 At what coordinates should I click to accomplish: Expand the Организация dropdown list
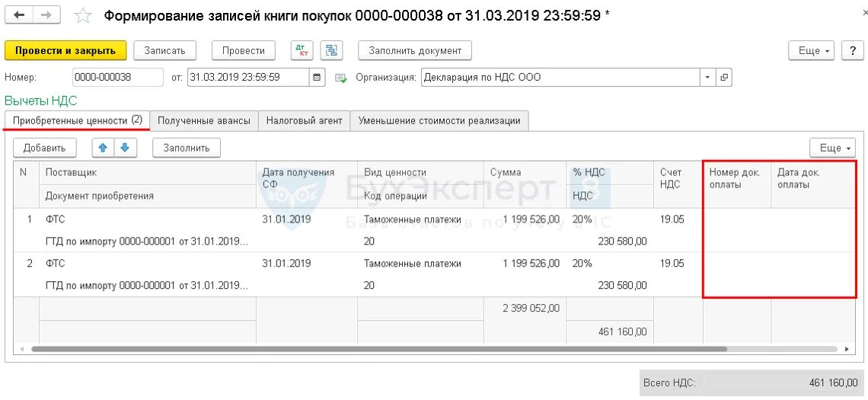(x=708, y=77)
